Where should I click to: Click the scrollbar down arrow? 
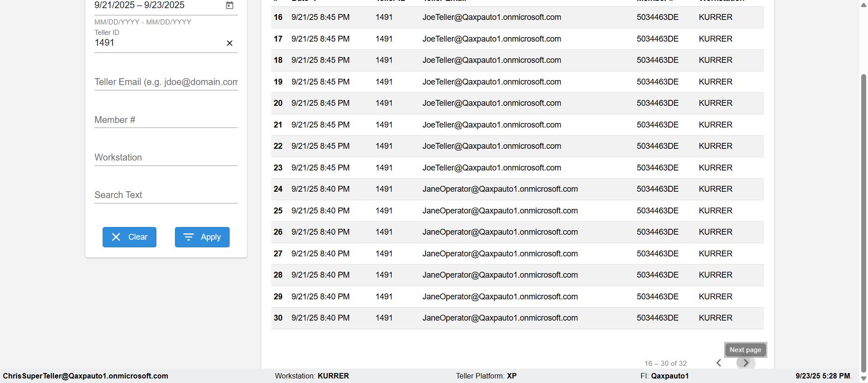pyautogui.click(x=863, y=379)
